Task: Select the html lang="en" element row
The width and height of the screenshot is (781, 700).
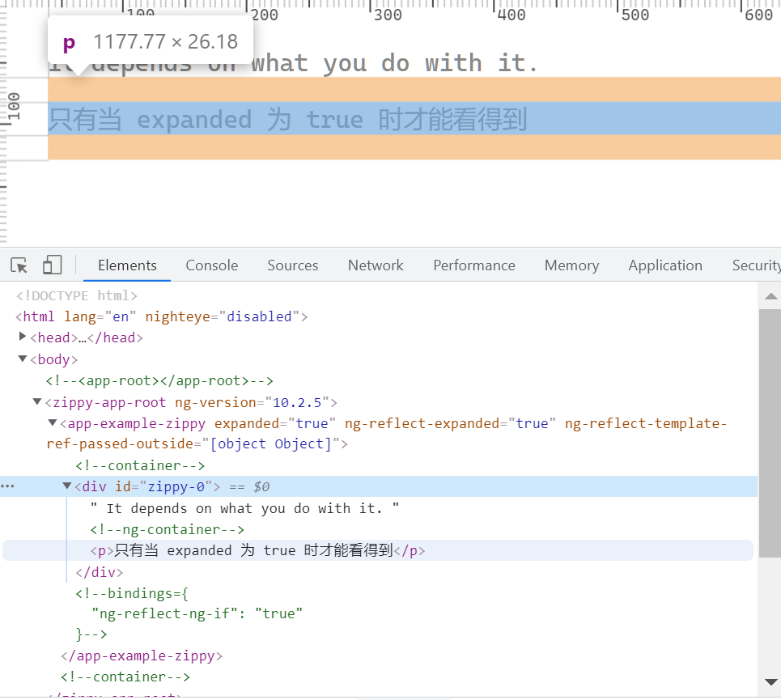Action: (x=161, y=316)
